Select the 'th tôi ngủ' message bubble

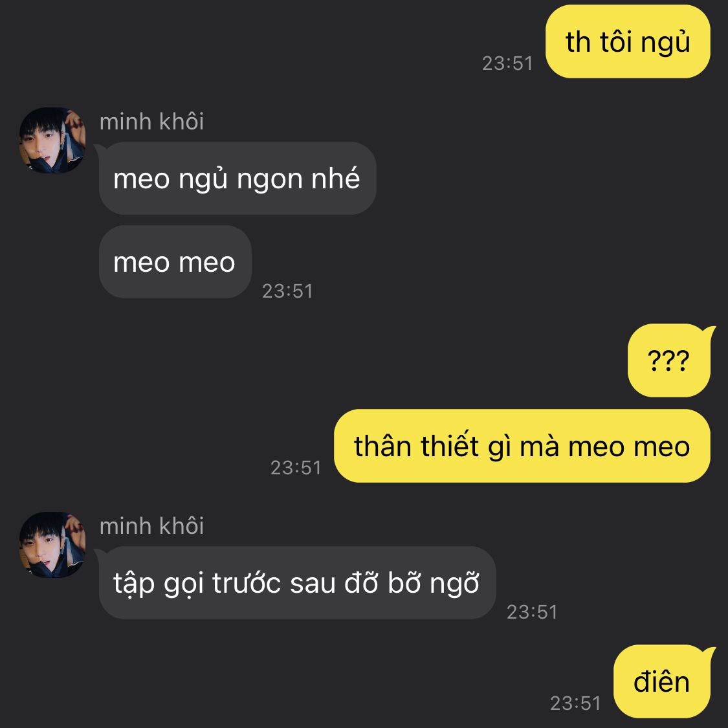point(628,41)
